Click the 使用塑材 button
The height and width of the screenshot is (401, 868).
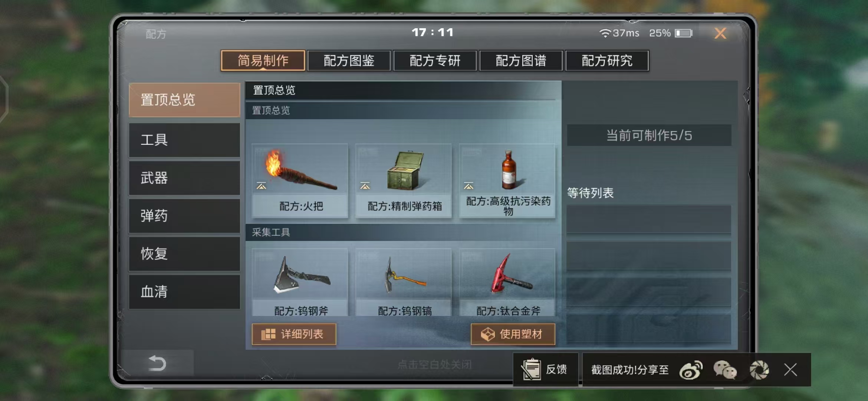tap(513, 334)
